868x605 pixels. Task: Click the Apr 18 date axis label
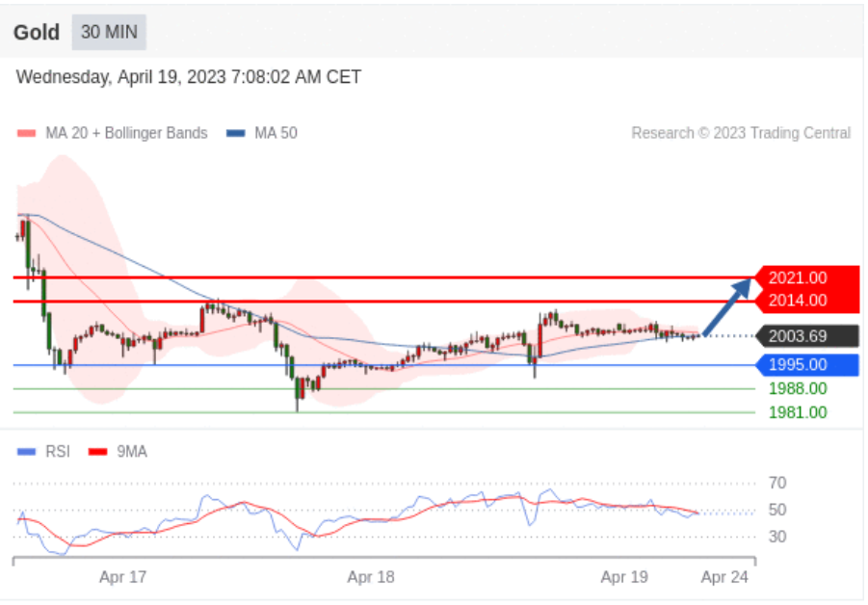371,577
